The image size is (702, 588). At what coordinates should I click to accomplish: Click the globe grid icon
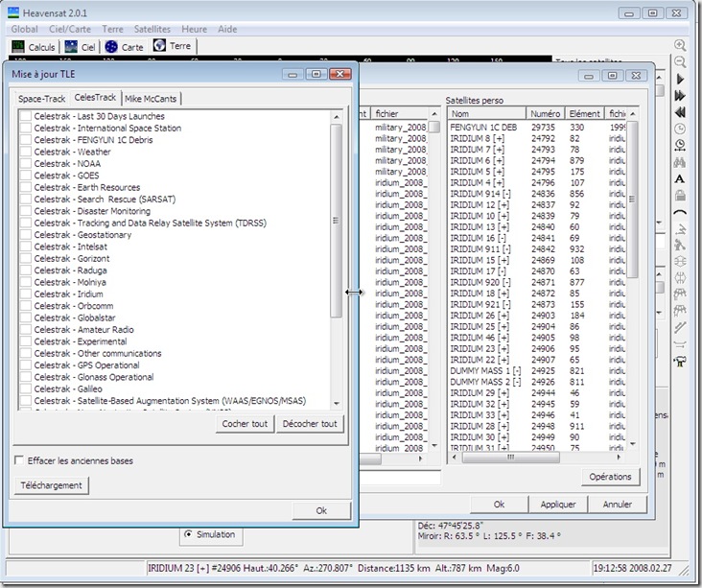pos(680,262)
